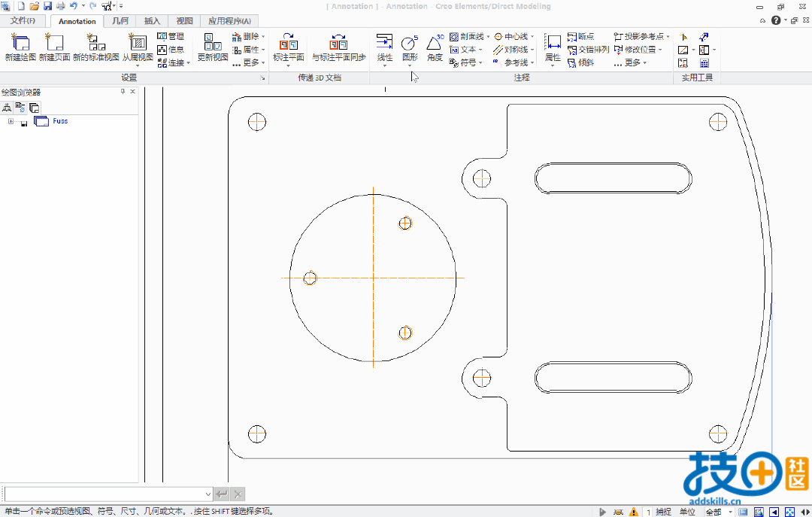This screenshot has height=517, width=812.
Task: Open the 剖面线 (hatch) dropdown
Action: [488, 36]
